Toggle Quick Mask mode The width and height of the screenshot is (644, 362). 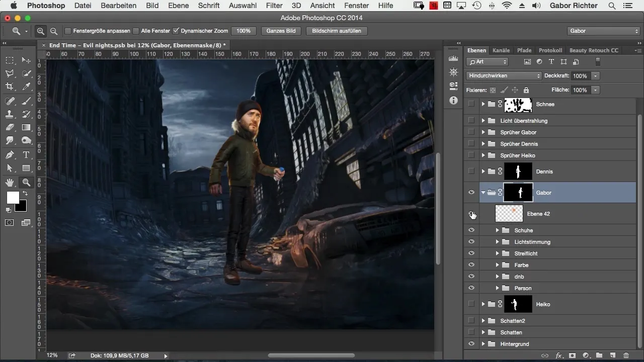(x=10, y=223)
